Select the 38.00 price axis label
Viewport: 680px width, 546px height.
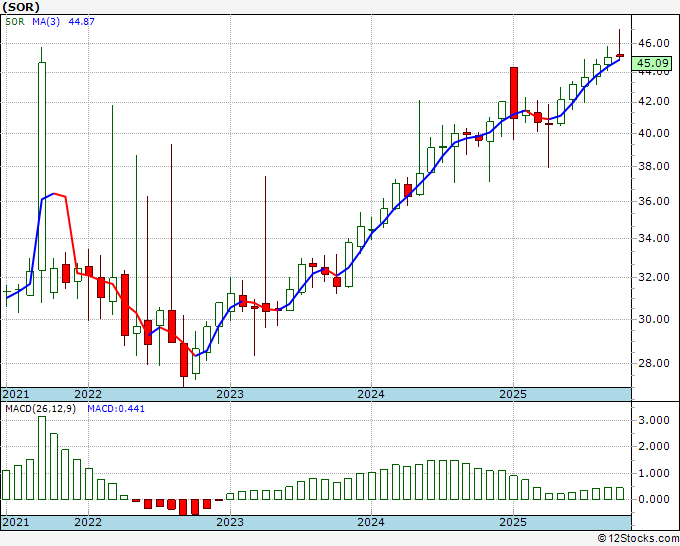click(654, 166)
